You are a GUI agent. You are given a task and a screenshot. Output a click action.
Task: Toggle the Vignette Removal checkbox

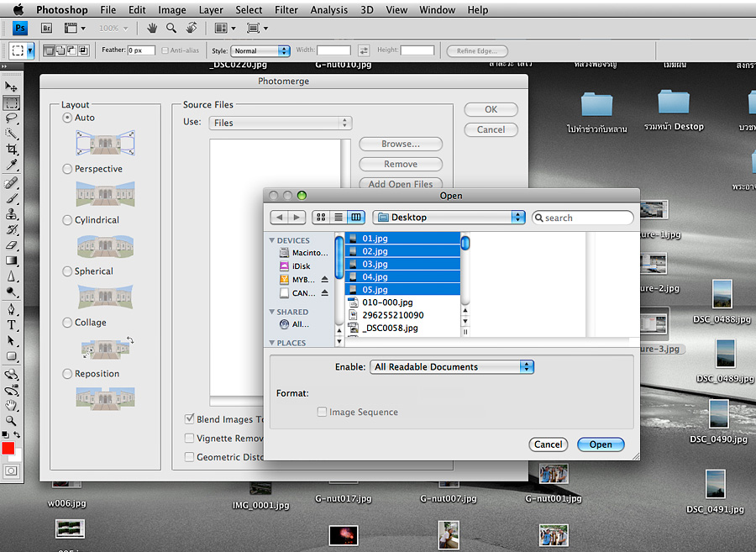tap(190, 439)
